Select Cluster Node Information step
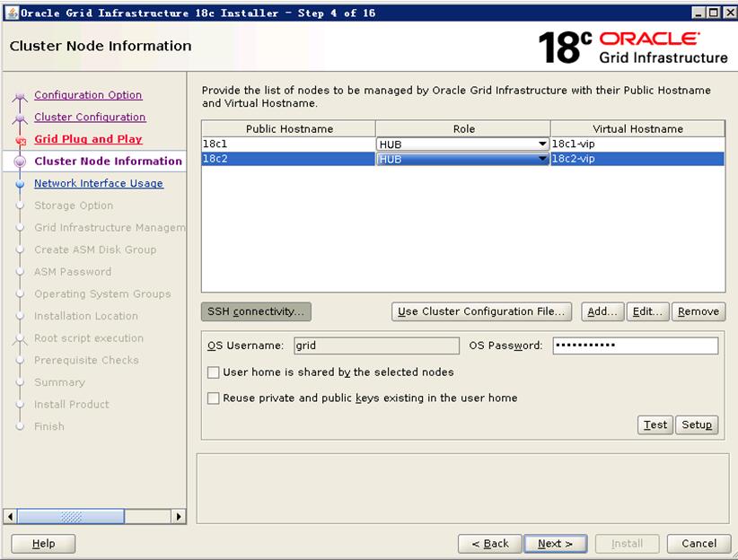Viewport: 738px width, 560px height. [108, 162]
